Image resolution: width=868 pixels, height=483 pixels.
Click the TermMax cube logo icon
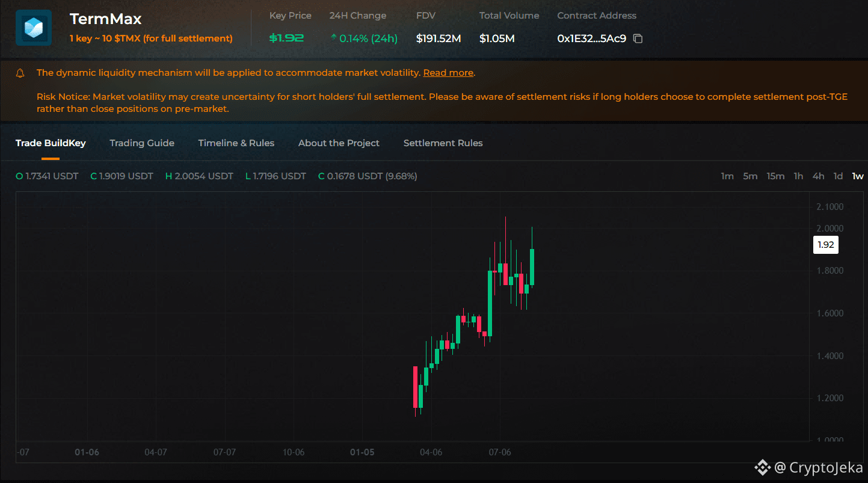(34, 28)
